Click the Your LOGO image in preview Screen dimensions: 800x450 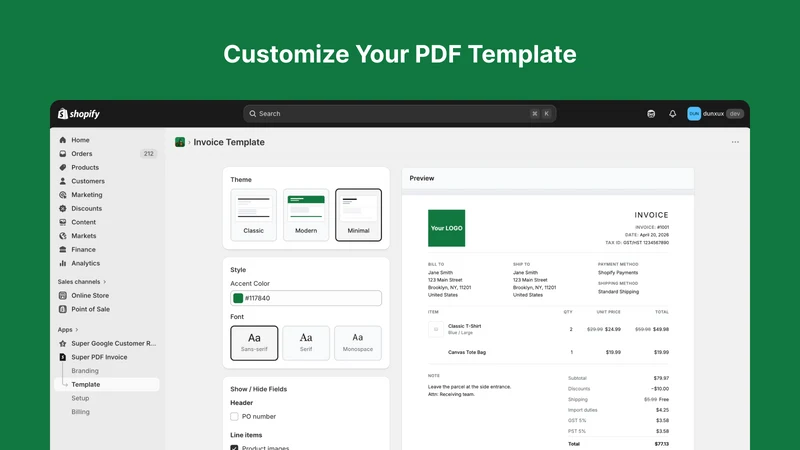(x=446, y=228)
